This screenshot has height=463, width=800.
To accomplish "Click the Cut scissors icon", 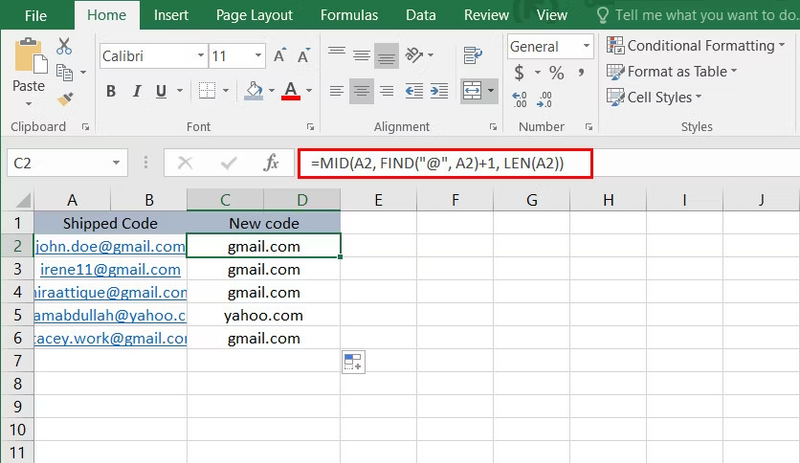I will [64, 46].
